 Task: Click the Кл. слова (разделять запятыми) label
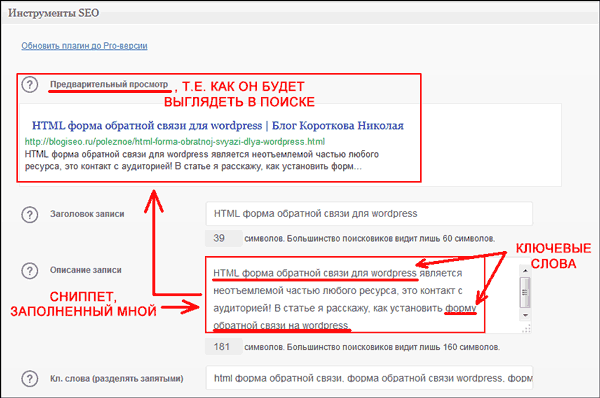(117, 378)
